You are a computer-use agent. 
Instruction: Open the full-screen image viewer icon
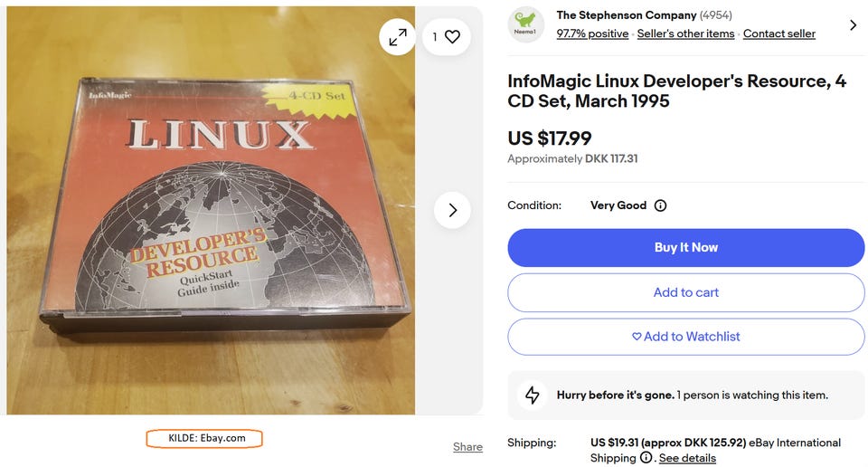click(x=398, y=37)
